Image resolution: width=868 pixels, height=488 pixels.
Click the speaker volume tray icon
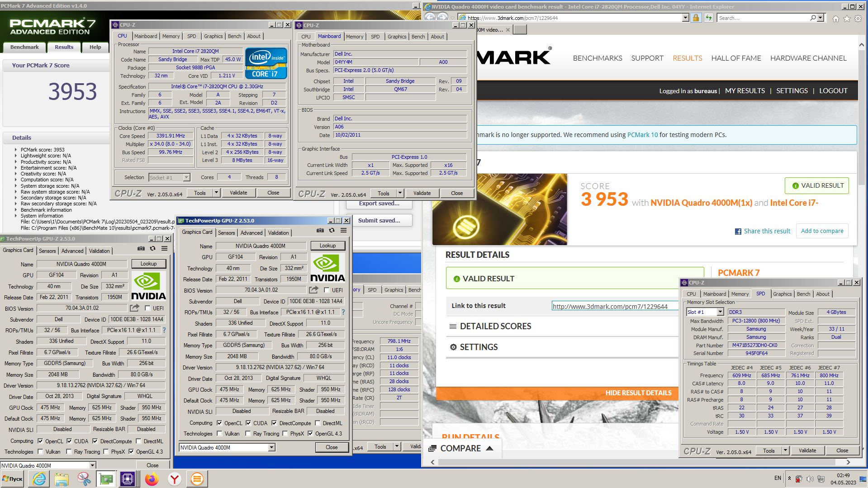click(809, 479)
